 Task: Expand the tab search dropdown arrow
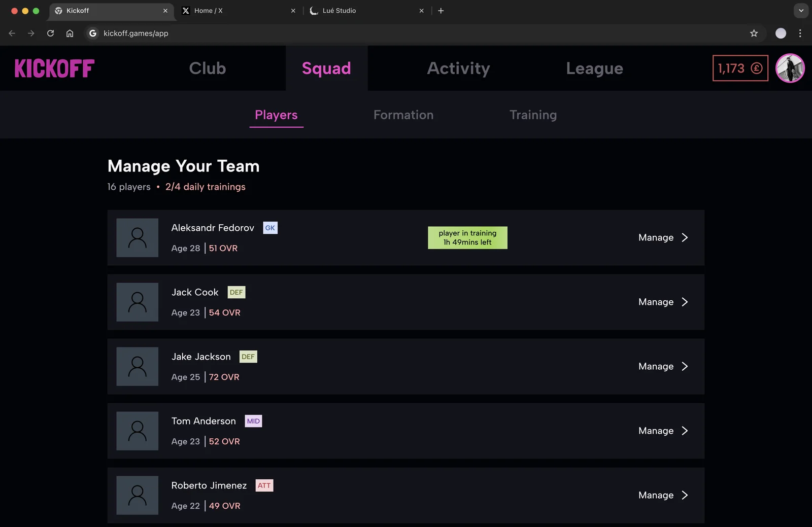coord(801,11)
